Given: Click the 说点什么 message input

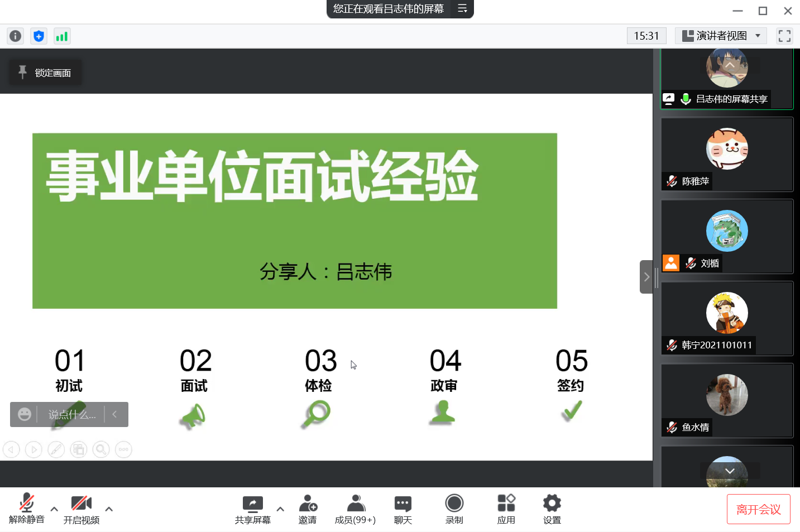Looking at the screenshot, I should point(71,415).
